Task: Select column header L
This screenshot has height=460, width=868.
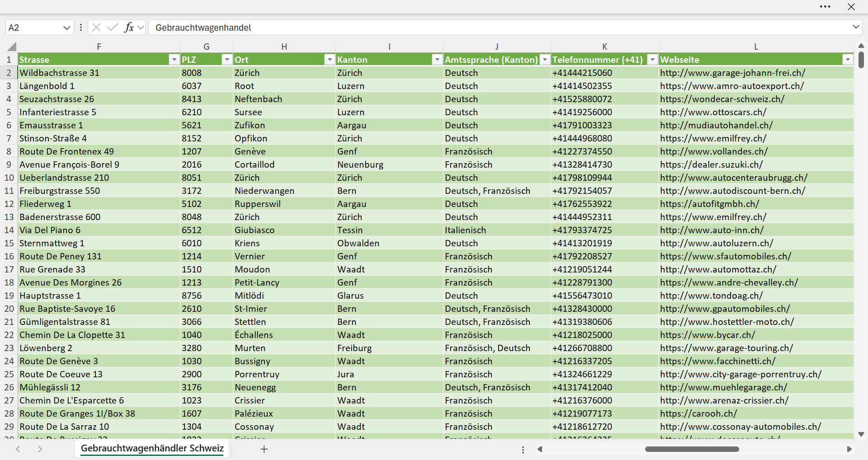Action: coord(756,47)
